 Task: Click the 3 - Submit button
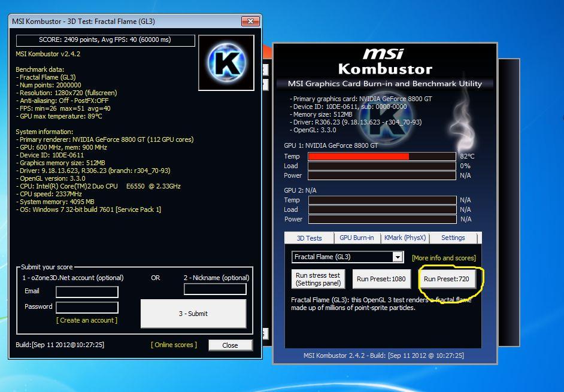coord(193,314)
